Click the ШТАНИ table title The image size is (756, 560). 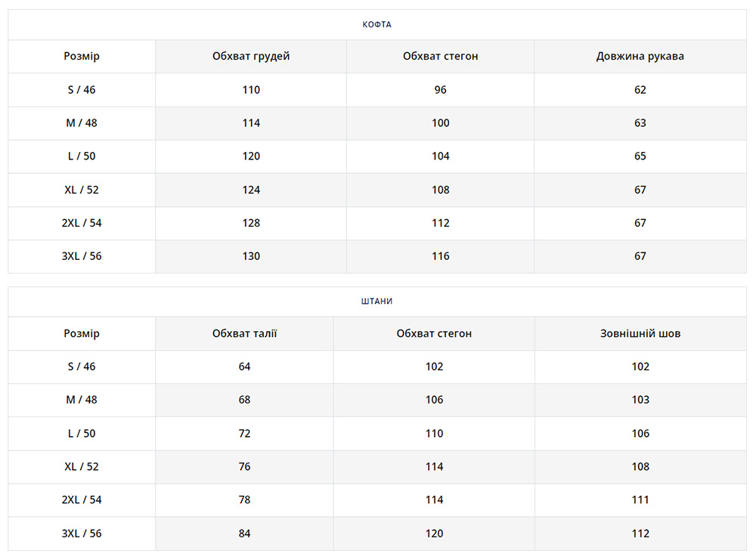pos(376,301)
